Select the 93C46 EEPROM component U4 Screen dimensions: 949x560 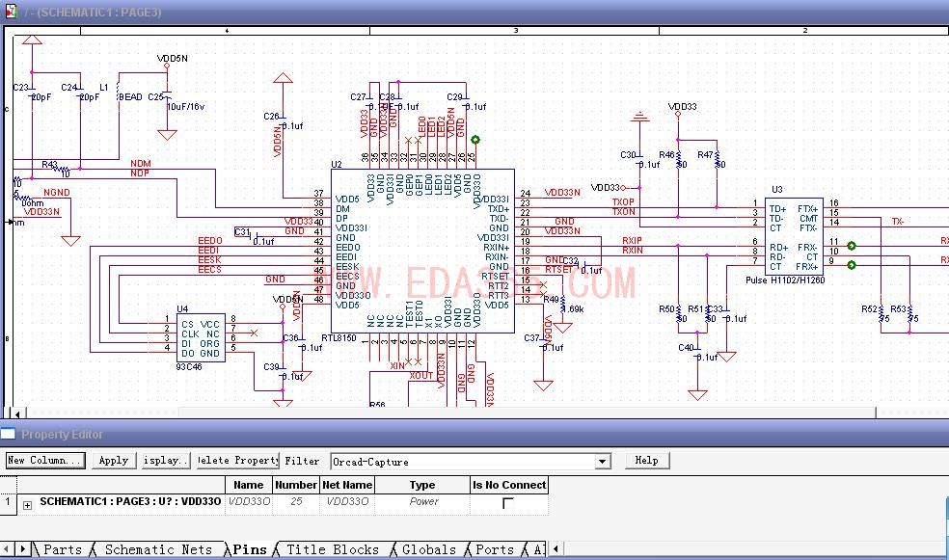click(x=201, y=338)
